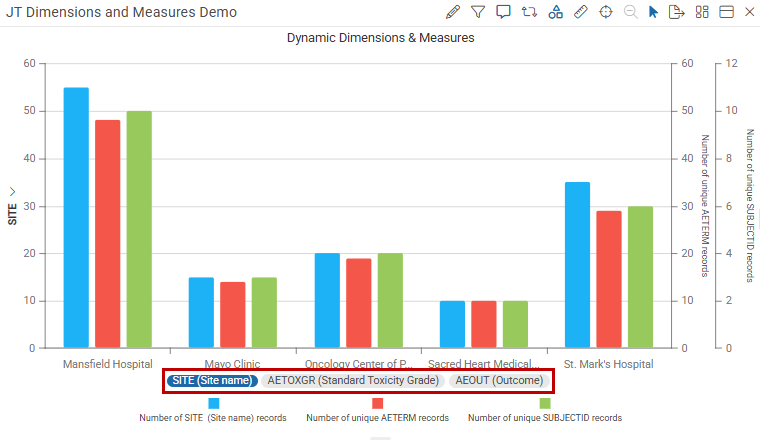
Task: Select the ruler measures icon
Action: click(x=581, y=12)
